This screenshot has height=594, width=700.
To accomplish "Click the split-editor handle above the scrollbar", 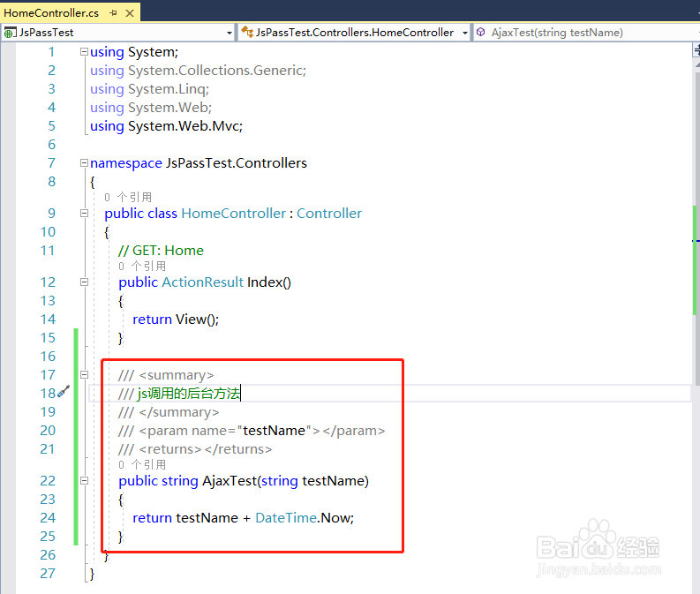I will [x=696, y=50].
